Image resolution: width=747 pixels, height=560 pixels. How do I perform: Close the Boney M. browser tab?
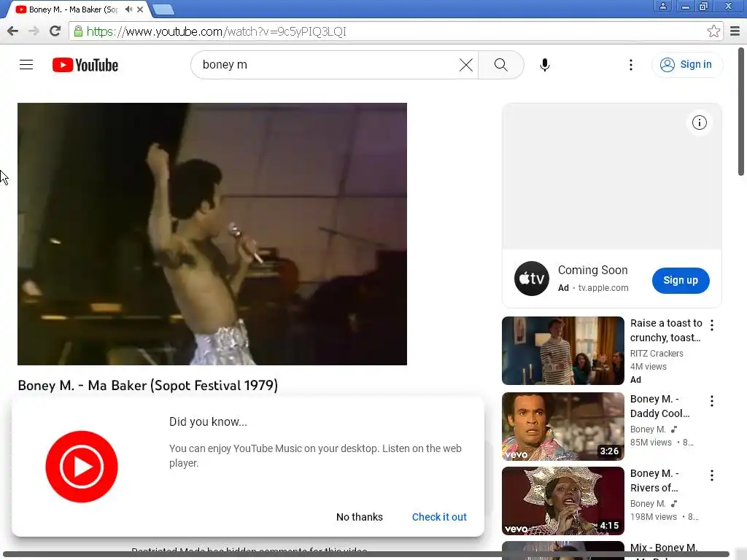click(140, 9)
